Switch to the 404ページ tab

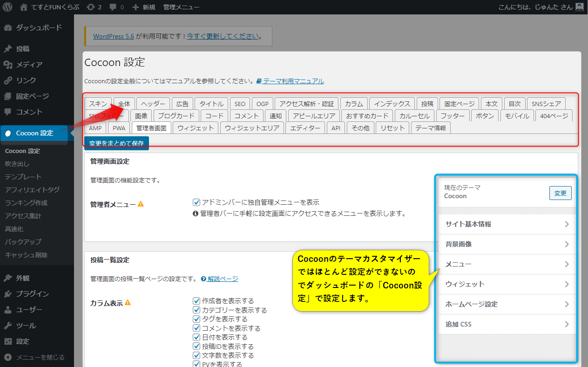tap(554, 116)
